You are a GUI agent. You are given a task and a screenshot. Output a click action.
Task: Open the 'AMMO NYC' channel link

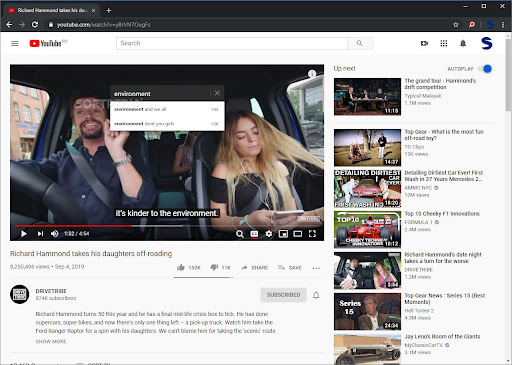click(x=418, y=188)
